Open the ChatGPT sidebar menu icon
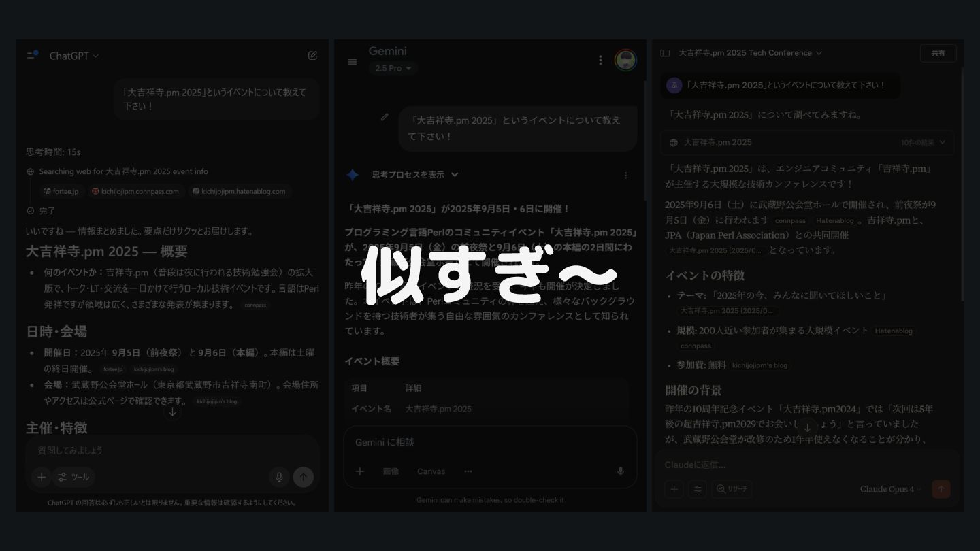The image size is (980, 551). click(x=33, y=55)
